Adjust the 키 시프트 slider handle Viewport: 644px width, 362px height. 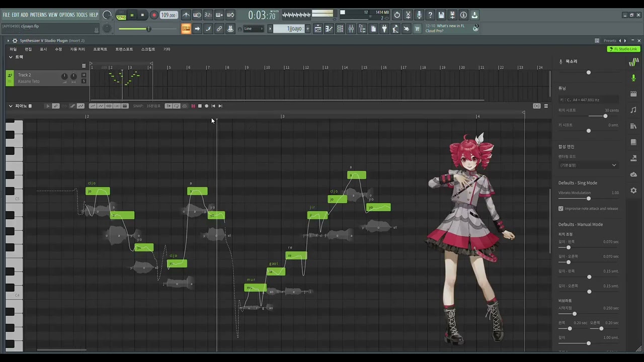point(589,131)
